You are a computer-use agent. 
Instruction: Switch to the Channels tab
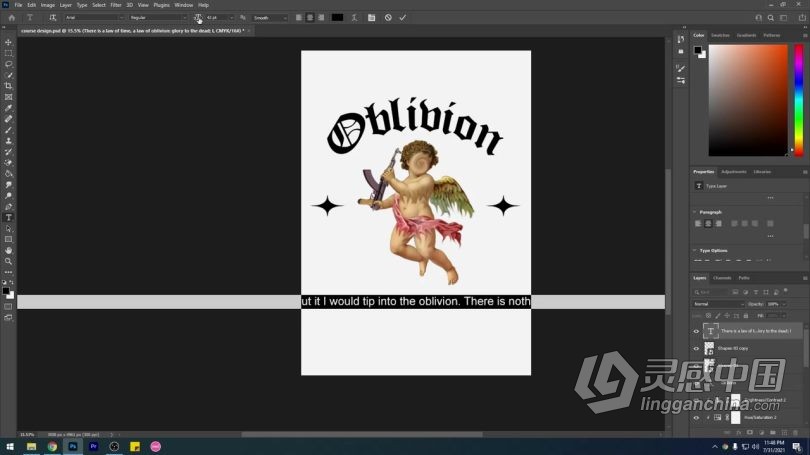pyautogui.click(x=722, y=278)
